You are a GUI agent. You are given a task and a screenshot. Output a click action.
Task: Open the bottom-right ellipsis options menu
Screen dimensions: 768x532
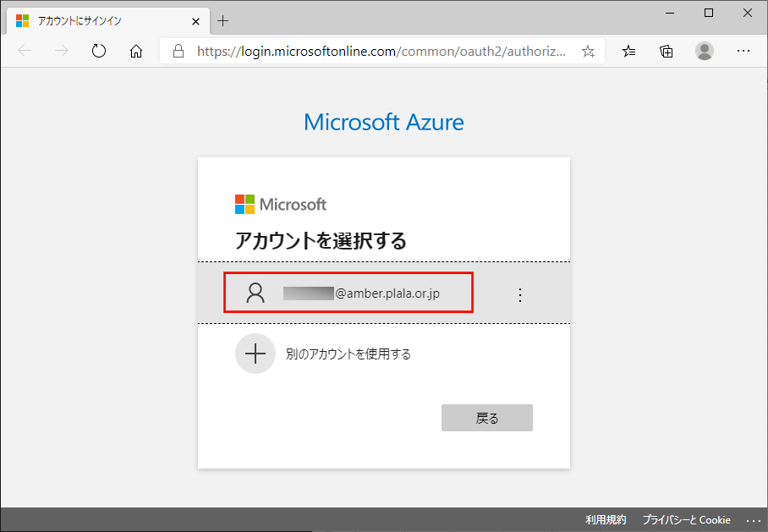click(x=754, y=519)
